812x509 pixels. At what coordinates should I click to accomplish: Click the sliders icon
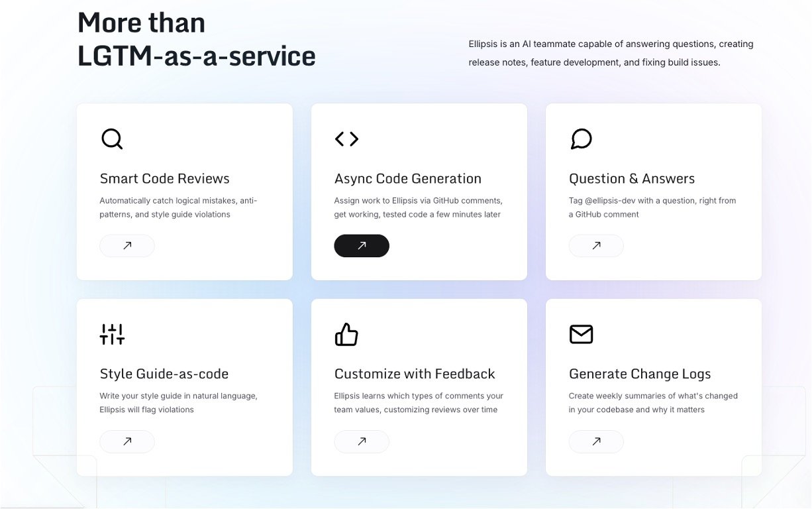click(x=112, y=335)
